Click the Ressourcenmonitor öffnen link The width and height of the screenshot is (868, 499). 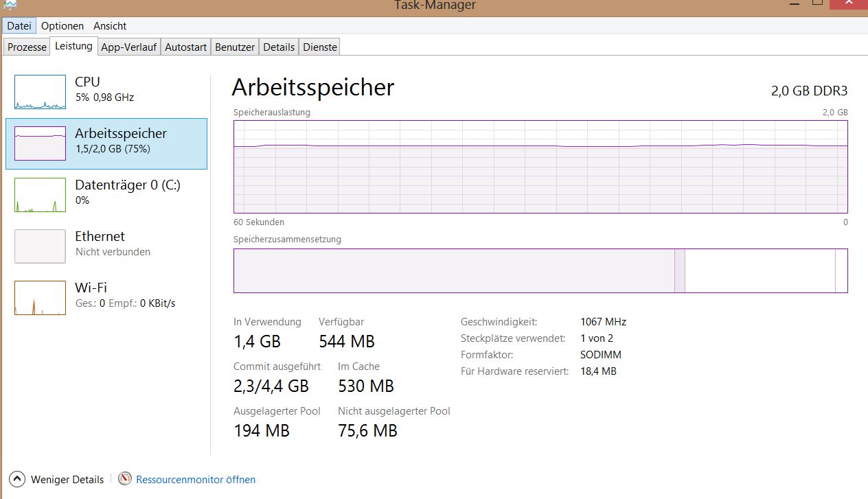pyautogui.click(x=196, y=480)
